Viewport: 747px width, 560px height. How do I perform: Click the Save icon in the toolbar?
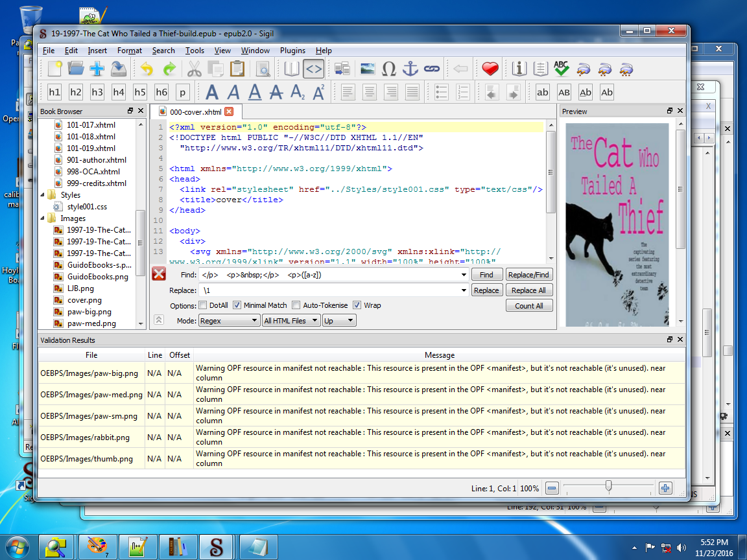coord(118,69)
